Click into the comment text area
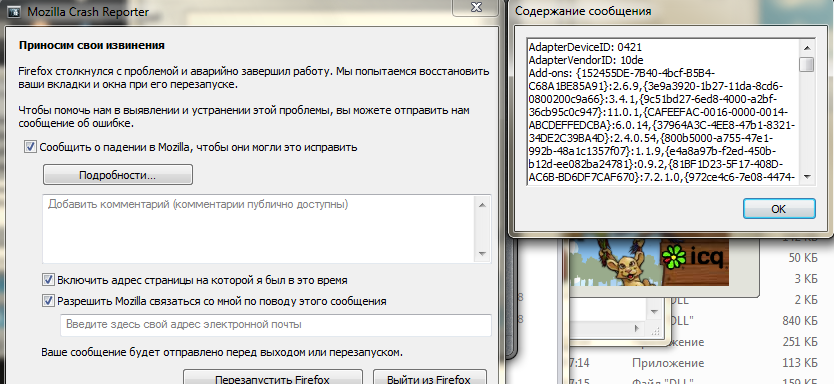The width and height of the screenshot is (834, 384). pos(258,229)
